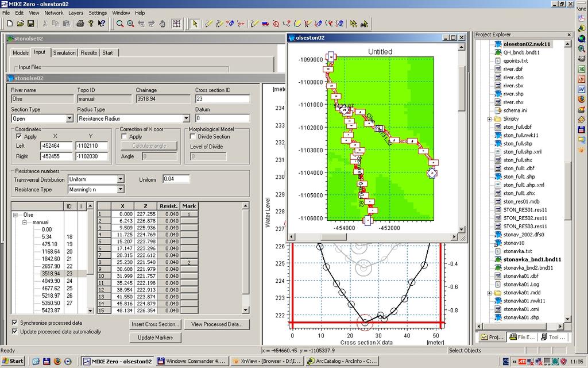
Task: Select the Zoom Out magnifier tool
Action: pyautogui.click(x=130, y=24)
